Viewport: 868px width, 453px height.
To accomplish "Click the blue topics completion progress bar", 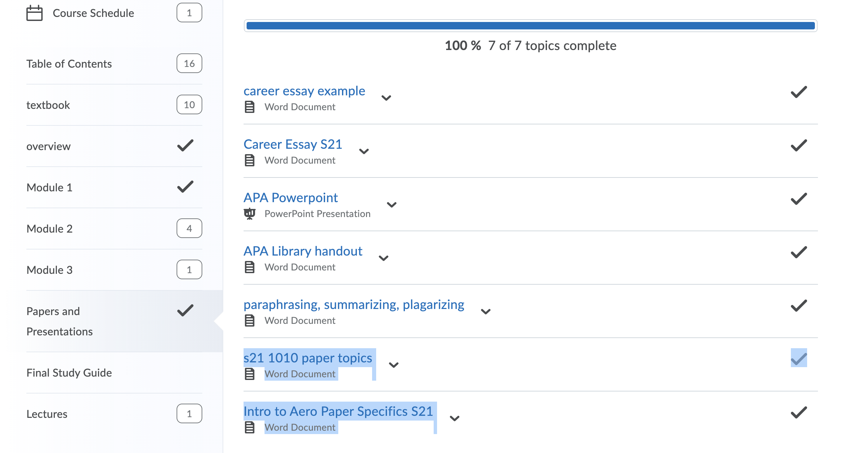I will pos(530,26).
